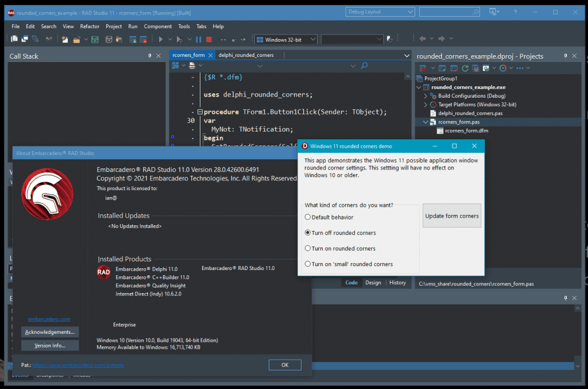Click the Save All icon in the toolbar
Viewport: 588px width, 389px height.
click(109, 39)
